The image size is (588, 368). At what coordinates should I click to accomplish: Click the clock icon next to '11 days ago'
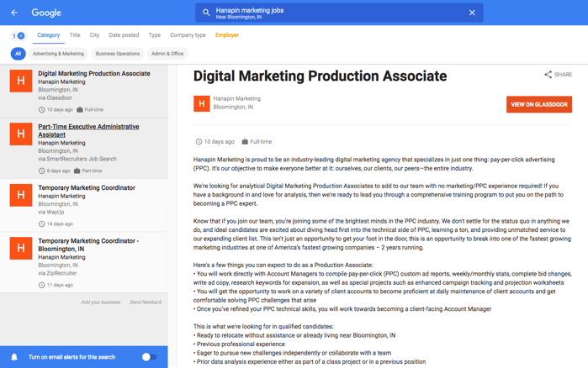(x=41, y=285)
